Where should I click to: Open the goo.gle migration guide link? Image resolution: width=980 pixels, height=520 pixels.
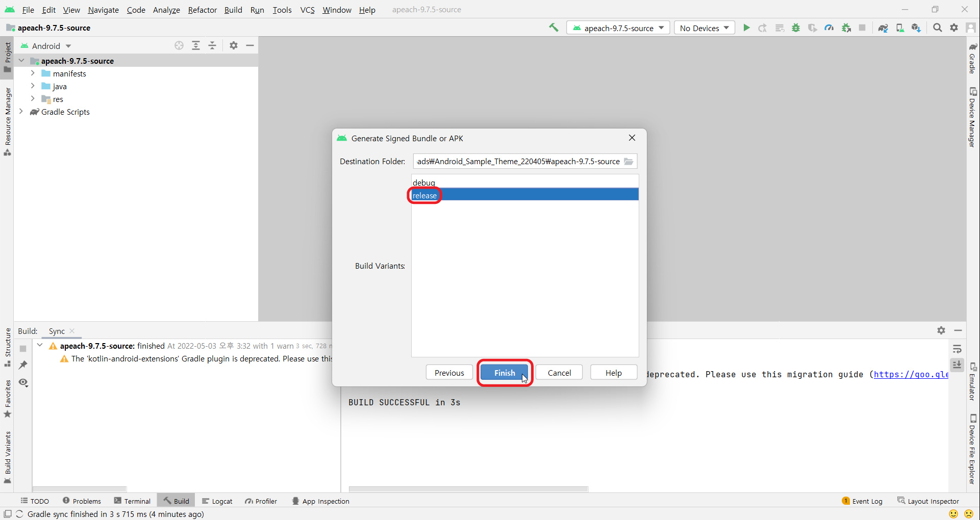click(911, 374)
